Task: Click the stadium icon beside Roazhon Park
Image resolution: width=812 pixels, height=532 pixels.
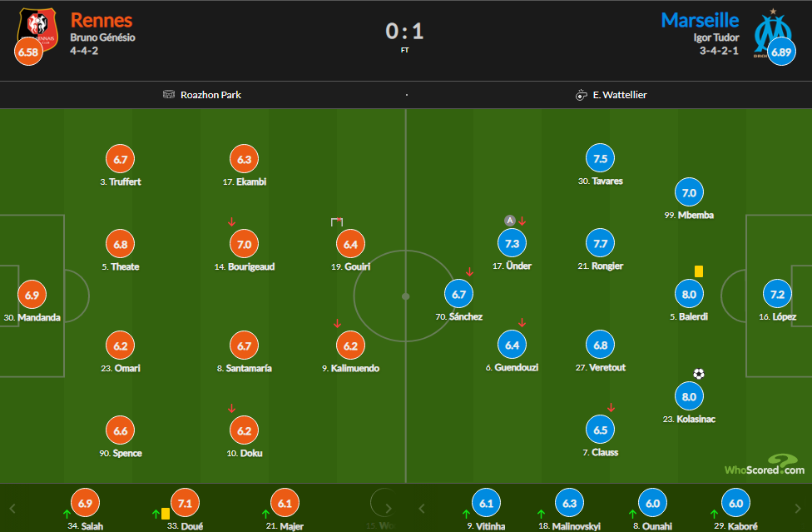Action: [x=169, y=95]
